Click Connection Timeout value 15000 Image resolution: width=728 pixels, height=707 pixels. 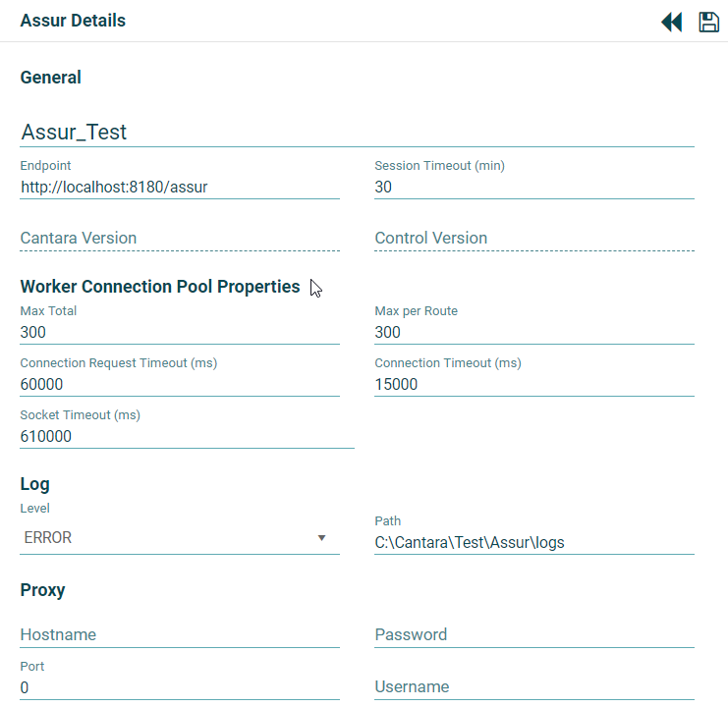533,384
